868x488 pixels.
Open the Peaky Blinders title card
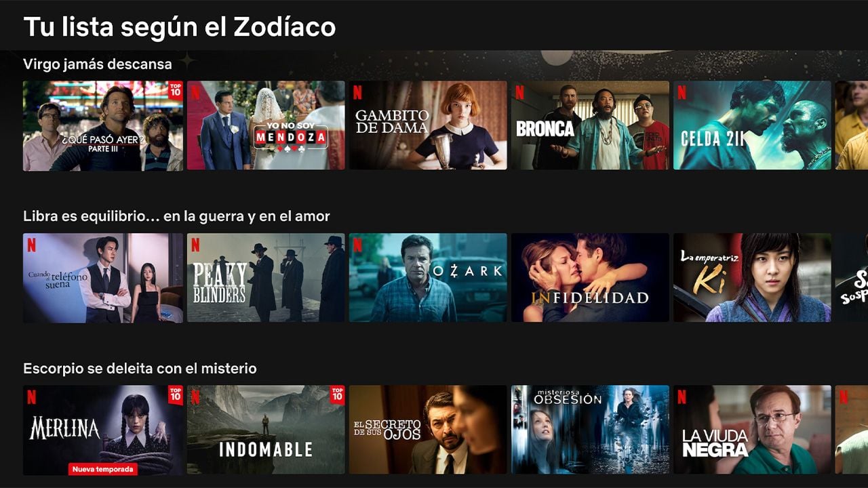click(266, 278)
